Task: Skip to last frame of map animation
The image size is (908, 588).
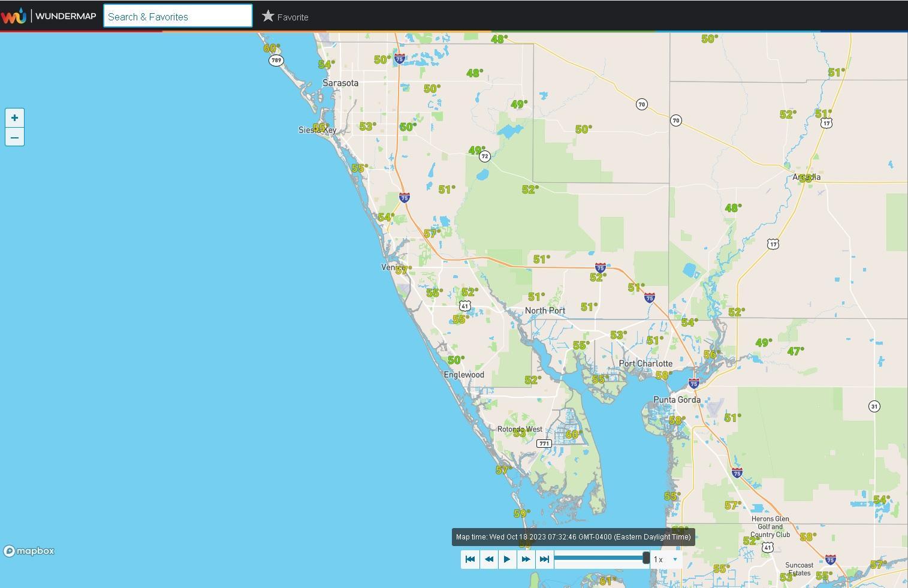Action: point(544,559)
